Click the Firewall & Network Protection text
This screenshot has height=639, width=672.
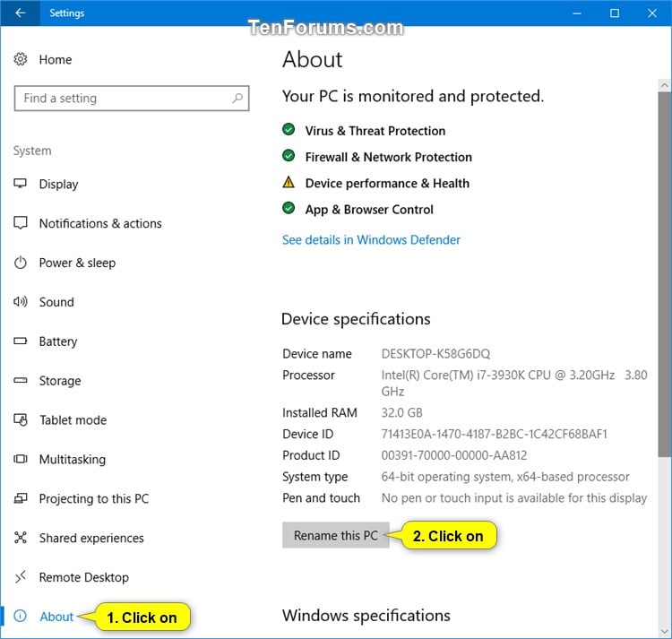point(388,158)
